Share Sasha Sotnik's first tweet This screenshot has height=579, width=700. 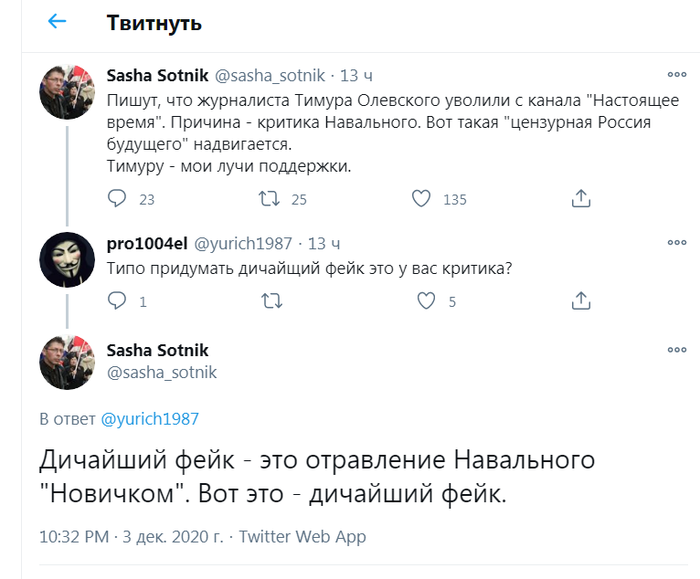coord(580,199)
